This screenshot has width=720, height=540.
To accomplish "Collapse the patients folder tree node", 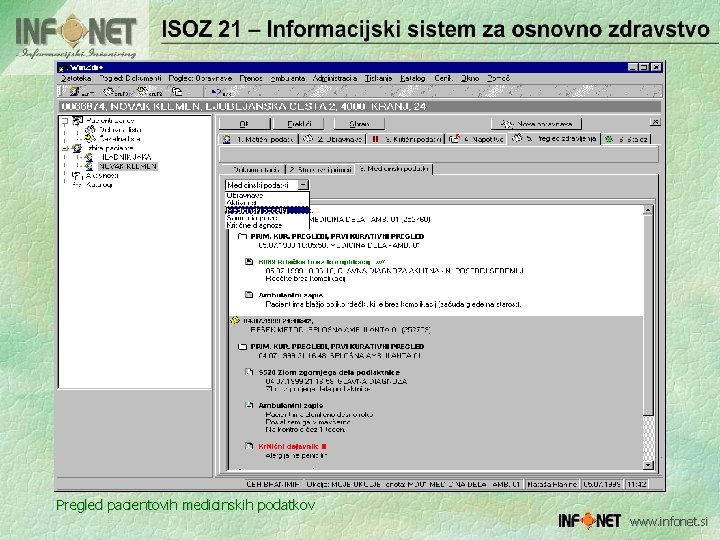I will click(65, 148).
